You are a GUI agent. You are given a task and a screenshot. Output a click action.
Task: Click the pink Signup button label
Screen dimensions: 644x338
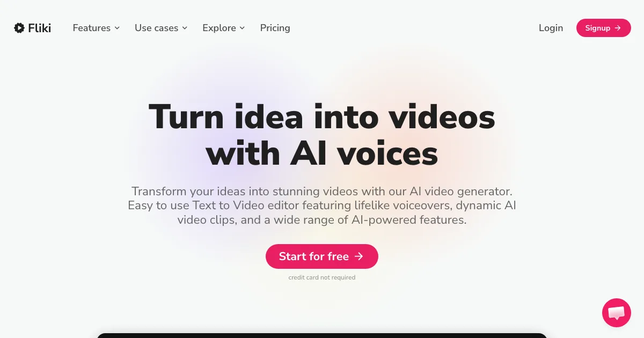click(x=597, y=28)
